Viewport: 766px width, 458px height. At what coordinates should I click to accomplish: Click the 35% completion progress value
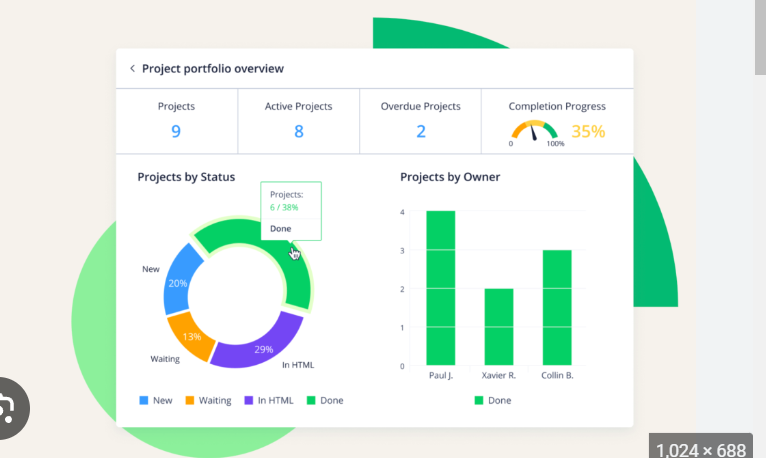click(x=588, y=131)
